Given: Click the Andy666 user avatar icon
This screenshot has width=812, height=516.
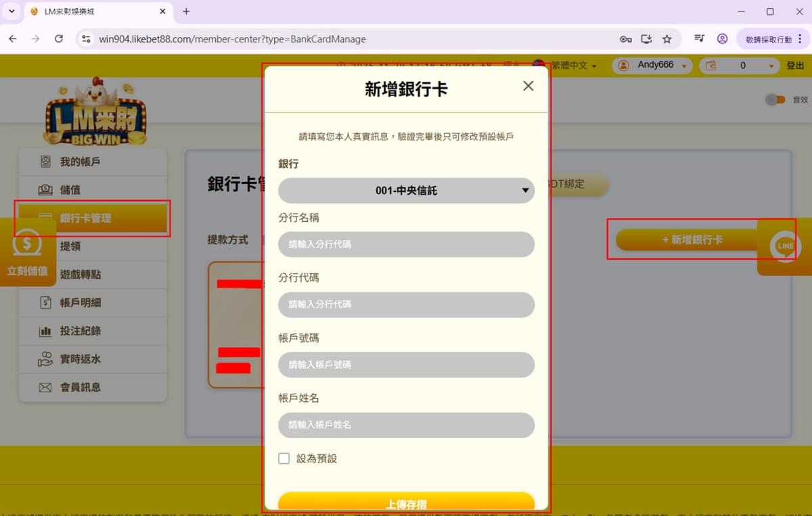Looking at the screenshot, I should (623, 66).
